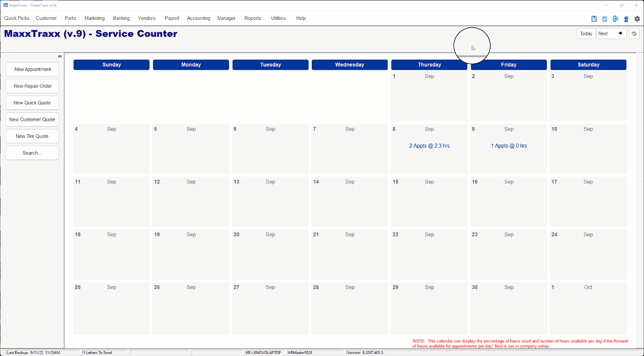The image size is (644, 356).
Task: Create a New Tire Quote
Action: click(x=32, y=136)
